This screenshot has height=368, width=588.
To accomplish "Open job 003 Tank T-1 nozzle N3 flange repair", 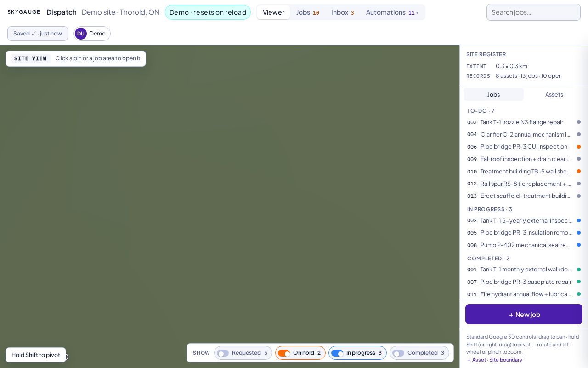I will point(524,122).
